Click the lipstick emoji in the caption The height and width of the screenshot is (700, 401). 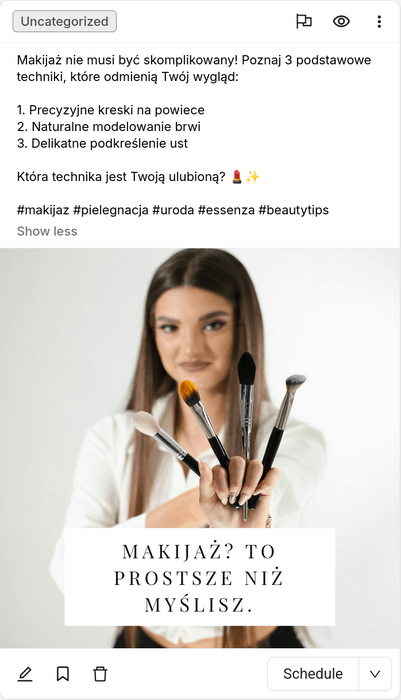pyautogui.click(x=237, y=177)
